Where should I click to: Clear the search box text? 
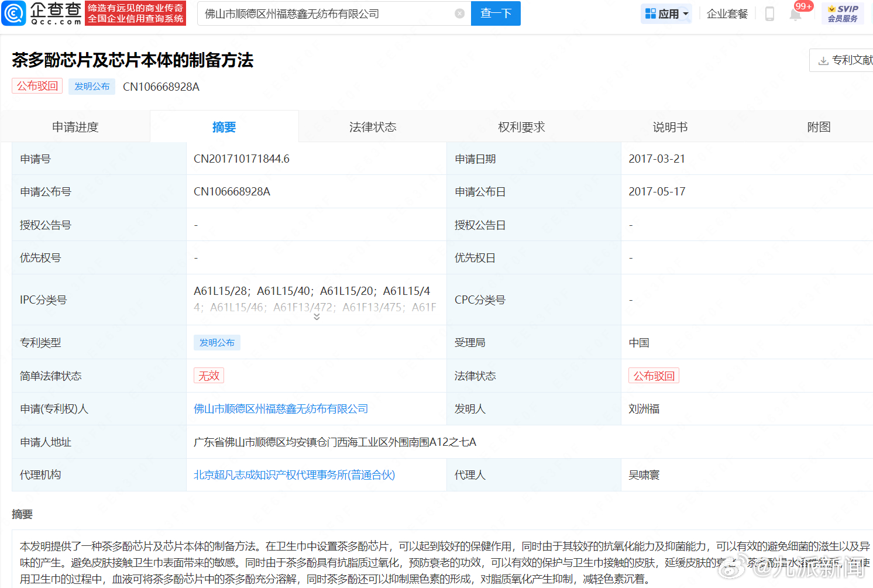tap(460, 13)
